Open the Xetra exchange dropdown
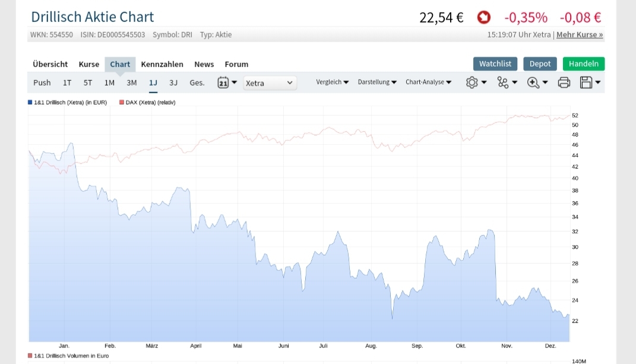 270,83
